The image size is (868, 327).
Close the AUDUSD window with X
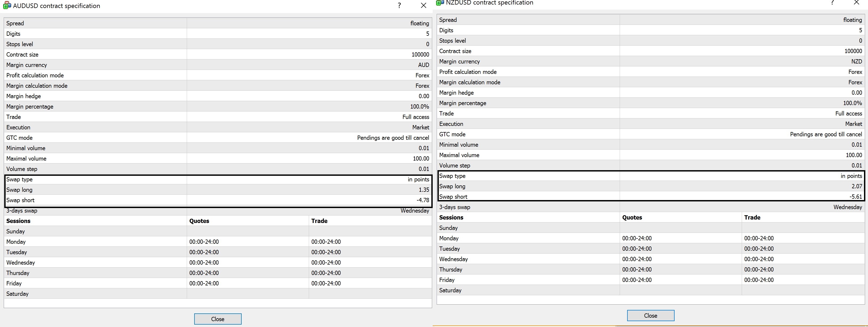tap(423, 5)
